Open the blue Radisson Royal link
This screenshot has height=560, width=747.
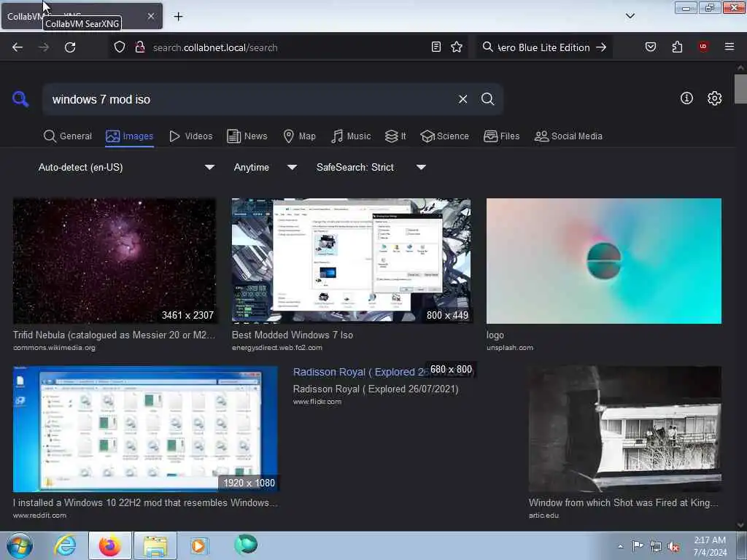[360, 372]
